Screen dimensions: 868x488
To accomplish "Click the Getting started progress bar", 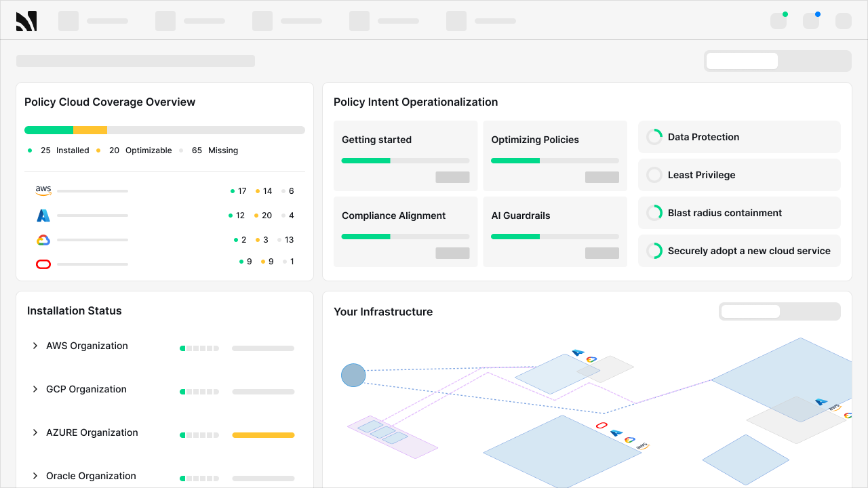I will click(406, 161).
